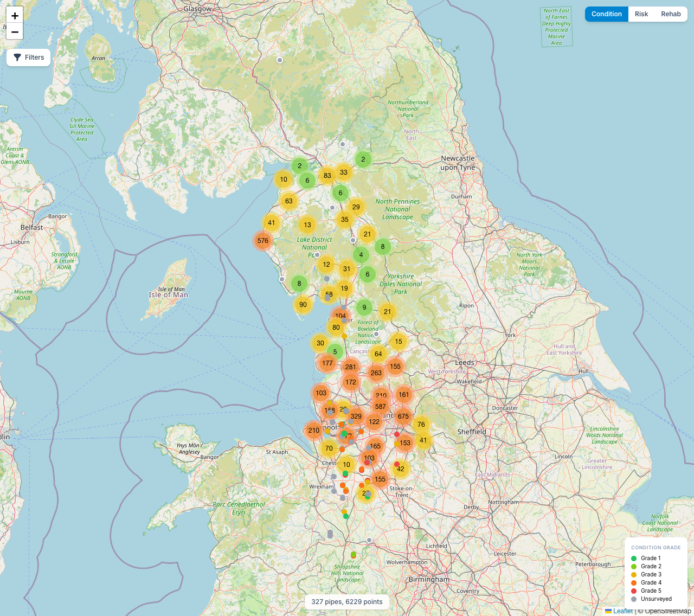Expand the 161 cluster marker
694x616 pixels.
(x=404, y=395)
